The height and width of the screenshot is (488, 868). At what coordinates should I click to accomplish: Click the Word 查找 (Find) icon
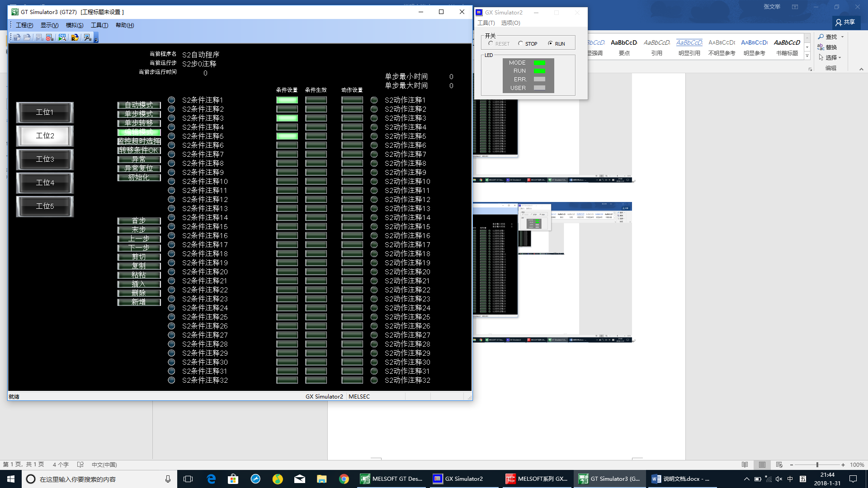tap(821, 37)
